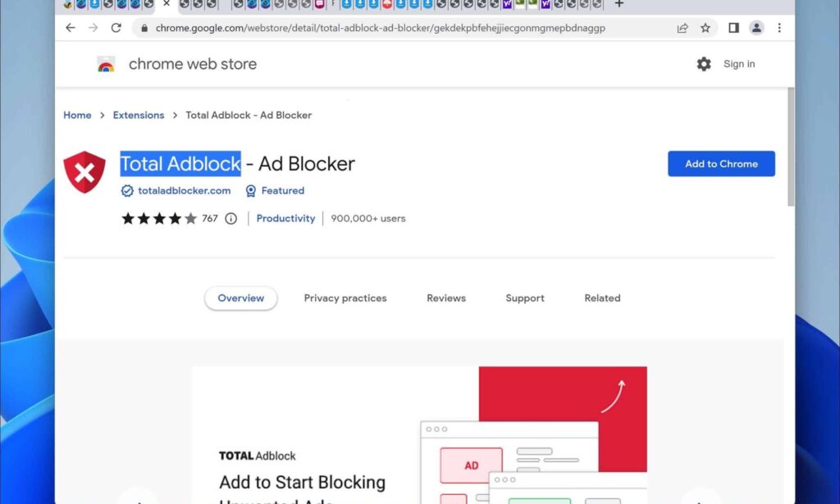
Task: Open the Productivity category
Action: (x=285, y=218)
